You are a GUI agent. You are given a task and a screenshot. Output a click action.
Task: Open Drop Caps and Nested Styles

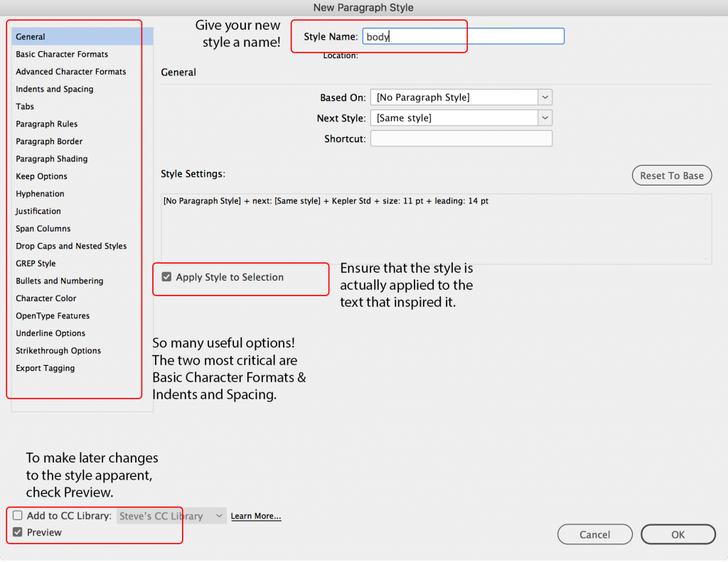pyautogui.click(x=71, y=246)
